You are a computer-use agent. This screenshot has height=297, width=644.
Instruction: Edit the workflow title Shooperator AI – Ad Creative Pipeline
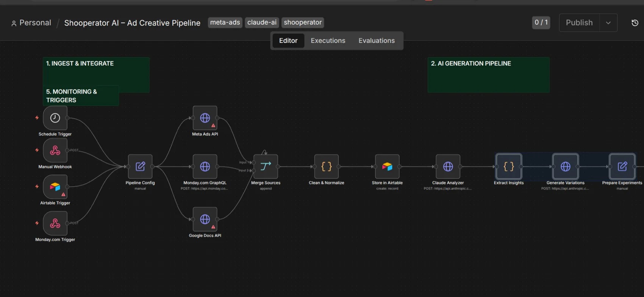coord(132,23)
